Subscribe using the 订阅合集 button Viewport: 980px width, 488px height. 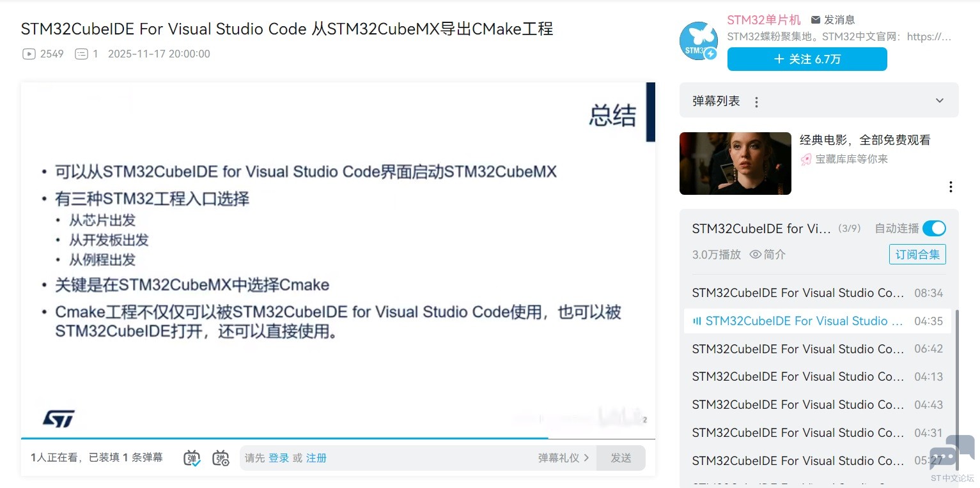(917, 254)
